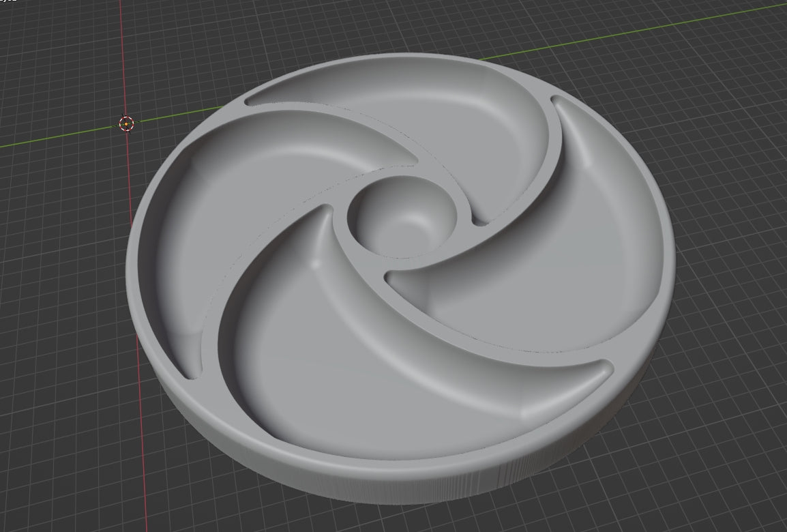
Task: Click the red axis line above the 3D cursor
Action: [x=123, y=55]
